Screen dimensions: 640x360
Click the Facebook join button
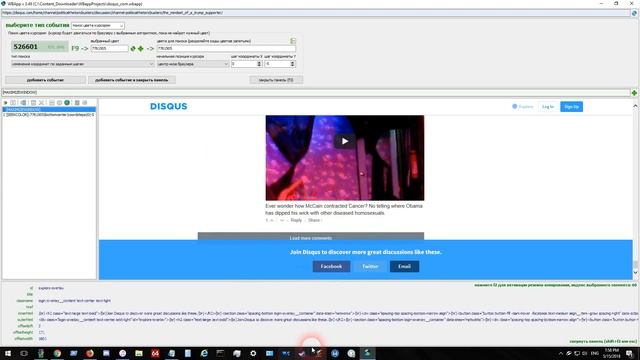click(x=331, y=267)
